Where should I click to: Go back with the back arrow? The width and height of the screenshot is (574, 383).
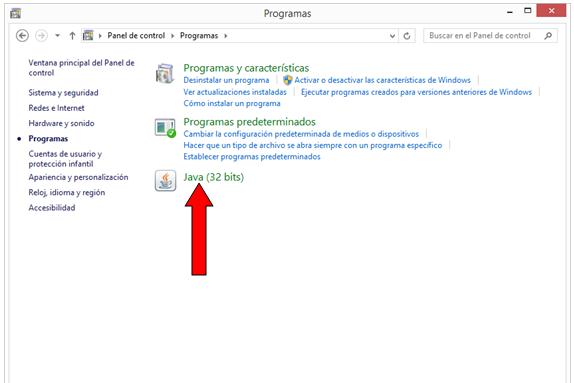(x=22, y=36)
